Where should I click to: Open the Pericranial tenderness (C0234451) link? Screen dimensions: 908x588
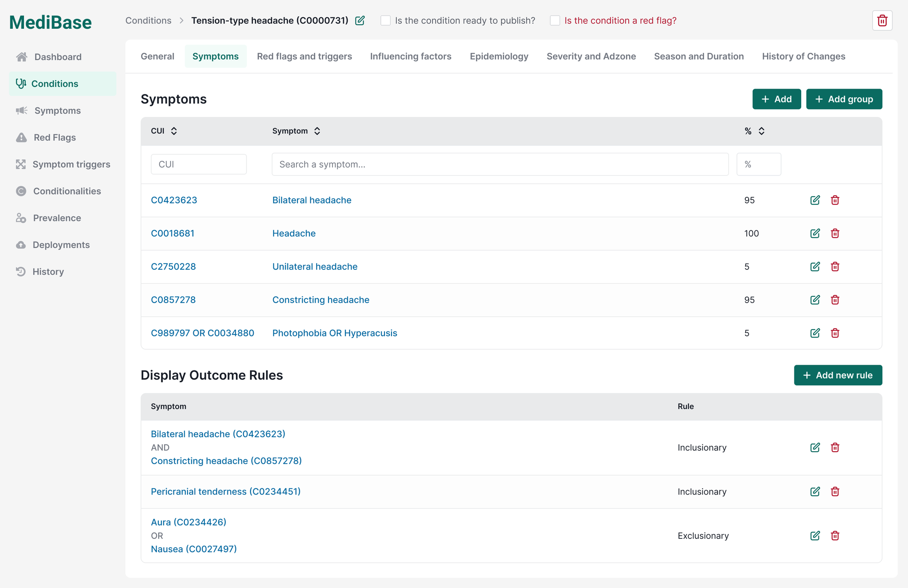click(x=226, y=491)
